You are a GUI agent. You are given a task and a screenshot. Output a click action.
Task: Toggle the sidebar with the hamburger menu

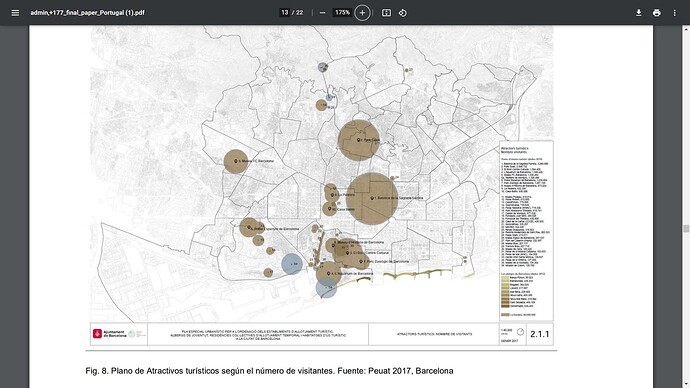[x=15, y=13]
